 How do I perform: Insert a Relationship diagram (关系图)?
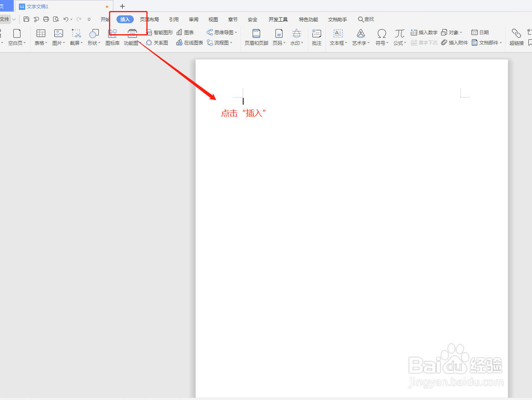pyautogui.click(x=157, y=42)
